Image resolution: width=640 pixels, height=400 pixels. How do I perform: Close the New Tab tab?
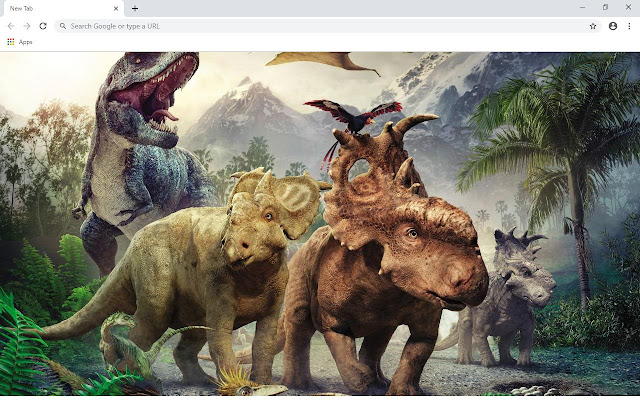[x=116, y=8]
